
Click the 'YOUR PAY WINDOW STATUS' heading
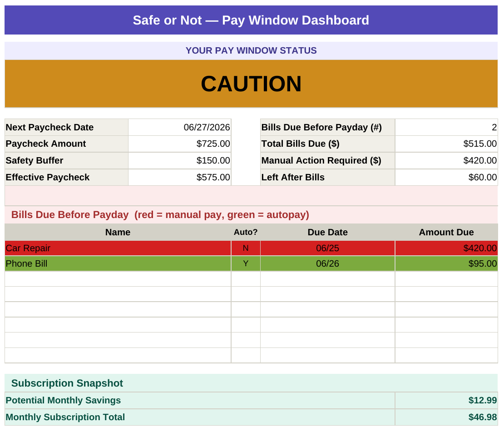(x=251, y=50)
